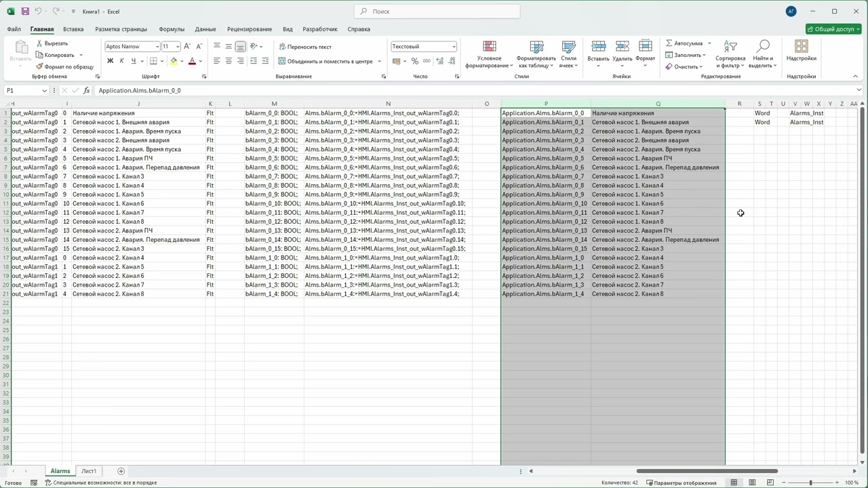Increase indent icon in alignment group
This screenshot has width=868, height=488.
(x=265, y=61)
